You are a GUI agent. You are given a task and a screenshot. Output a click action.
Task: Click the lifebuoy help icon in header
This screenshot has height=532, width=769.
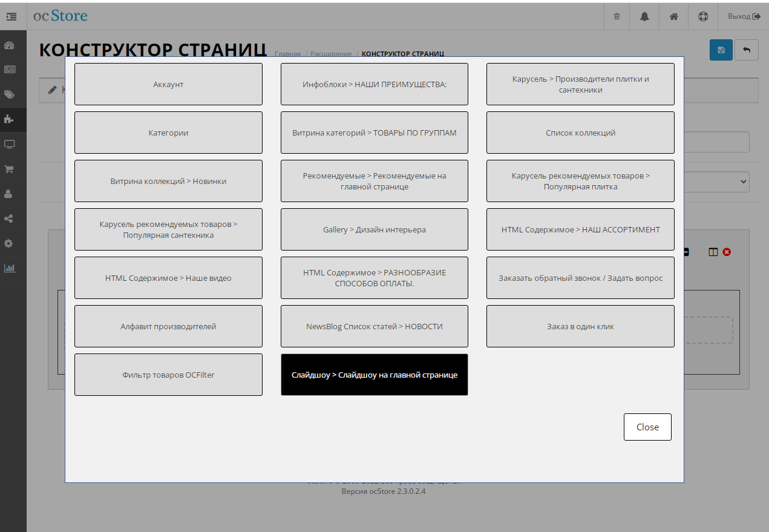pyautogui.click(x=702, y=16)
